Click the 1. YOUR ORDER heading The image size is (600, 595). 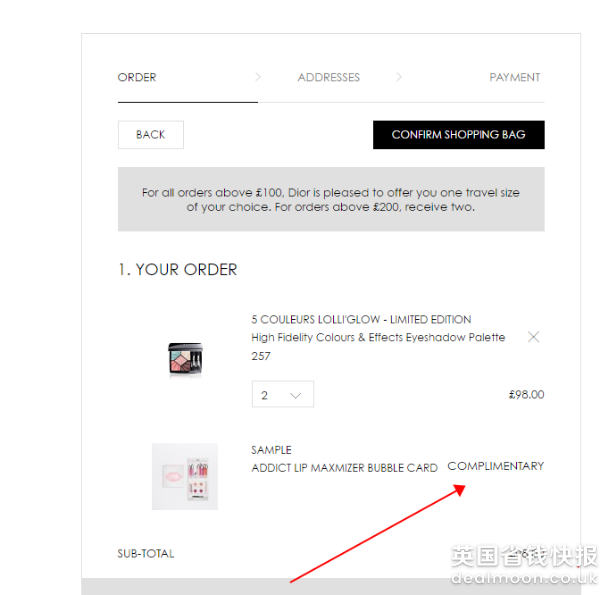click(178, 270)
